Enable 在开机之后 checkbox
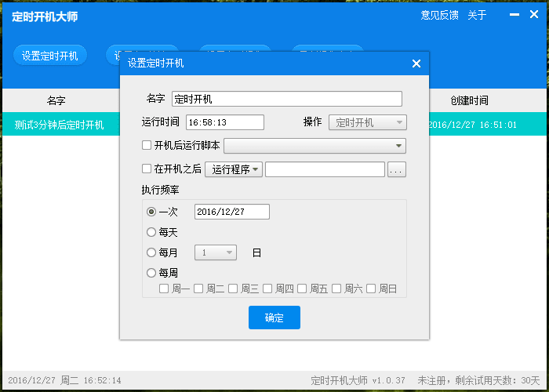The image size is (549, 392). click(147, 169)
